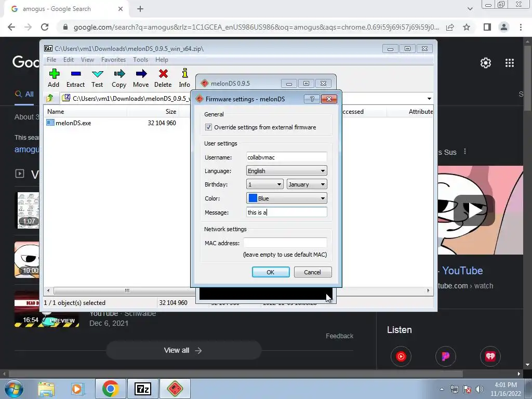
Task: Open the Birthday month dropdown
Action: pos(307,184)
